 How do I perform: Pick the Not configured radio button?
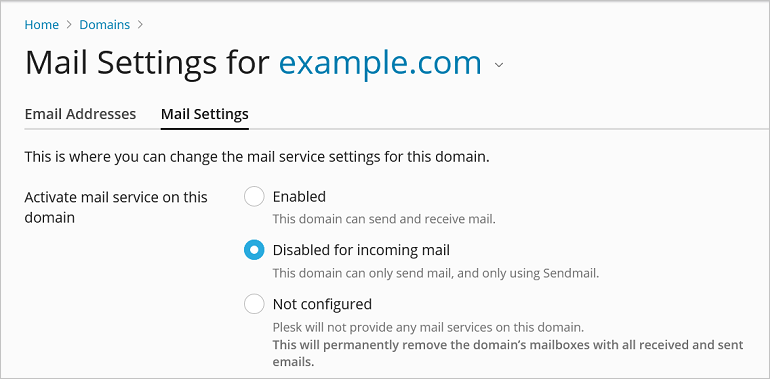(254, 304)
